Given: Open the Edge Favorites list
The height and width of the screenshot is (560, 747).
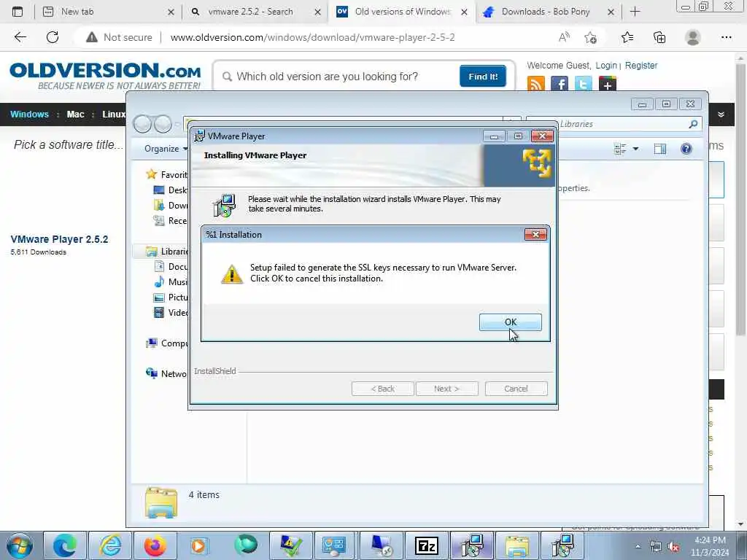Looking at the screenshot, I should tap(627, 37).
